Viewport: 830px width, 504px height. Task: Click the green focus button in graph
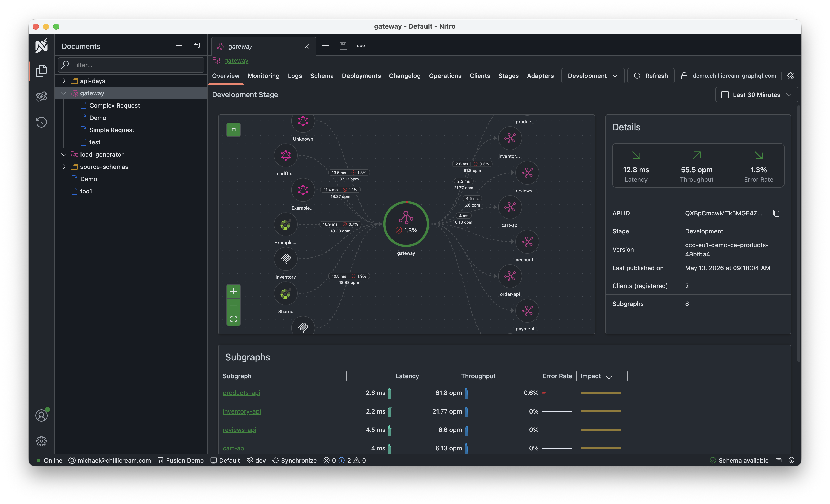(234, 130)
